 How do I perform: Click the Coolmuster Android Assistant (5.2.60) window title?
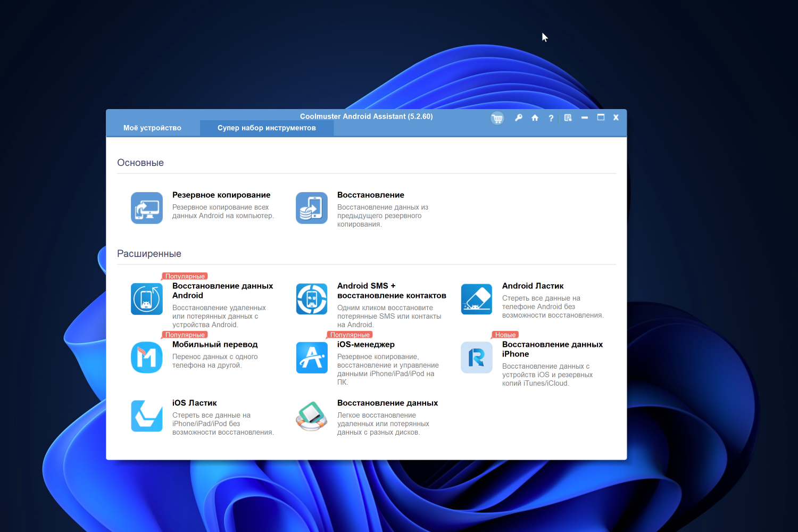pyautogui.click(x=367, y=117)
